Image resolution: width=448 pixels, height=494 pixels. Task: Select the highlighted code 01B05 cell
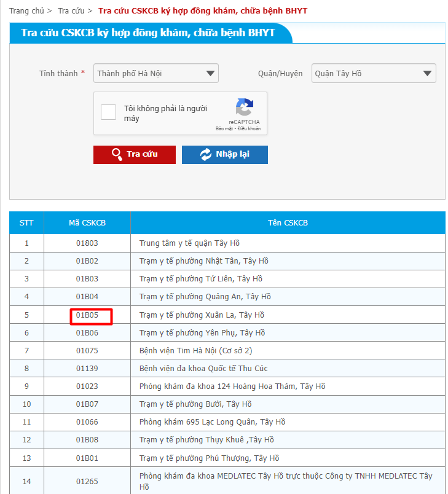[87, 315]
